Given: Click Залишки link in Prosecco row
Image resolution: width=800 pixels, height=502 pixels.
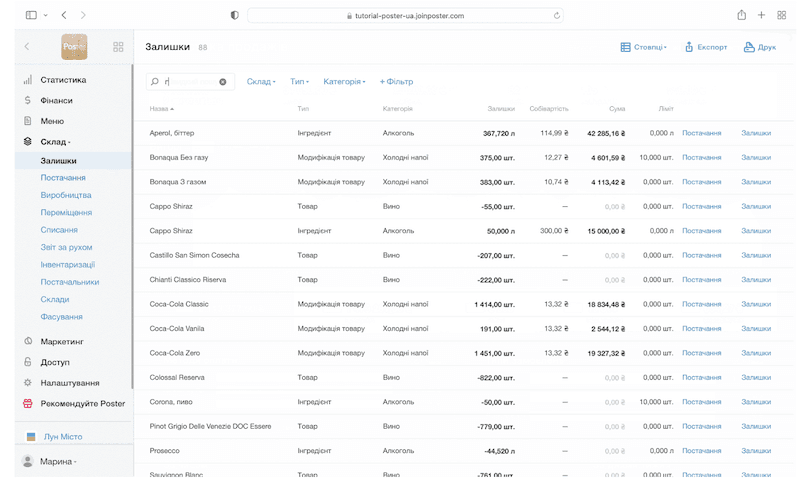Looking at the screenshot, I should pyautogui.click(x=756, y=451).
